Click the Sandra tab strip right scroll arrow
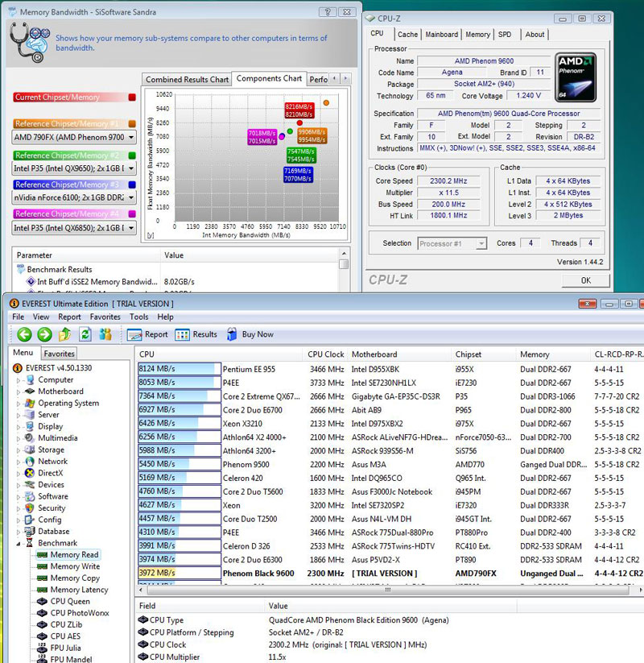Image resolution: width=644 pixels, height=663 pixels. coord(345,79)
